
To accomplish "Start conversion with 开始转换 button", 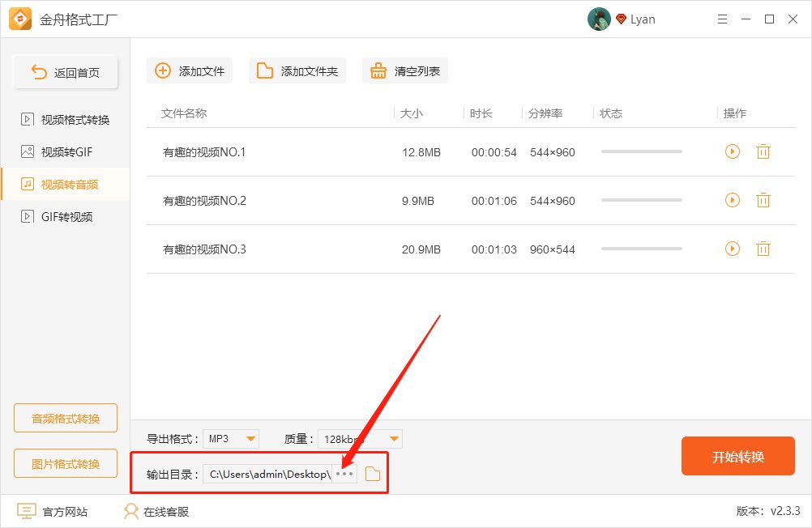I will [737, 456].
